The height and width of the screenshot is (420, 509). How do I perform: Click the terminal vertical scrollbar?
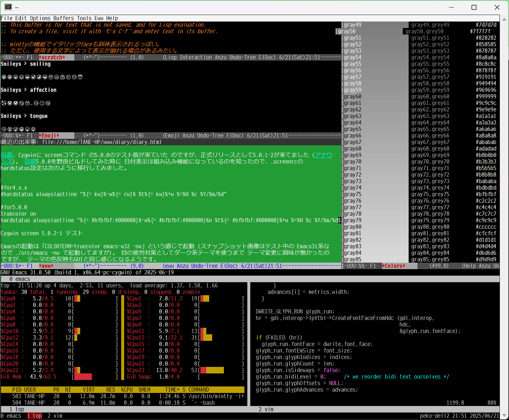click(505, 217)
